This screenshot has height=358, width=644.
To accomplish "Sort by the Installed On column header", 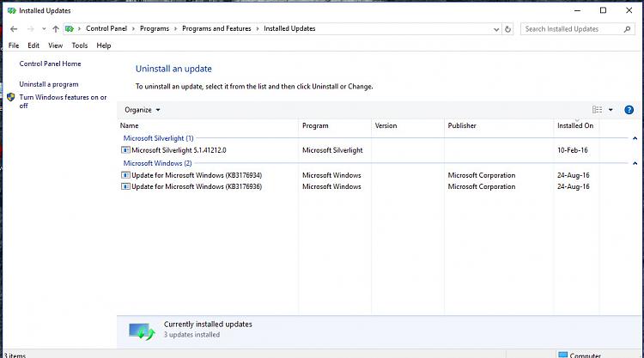I will coord(576,125).
